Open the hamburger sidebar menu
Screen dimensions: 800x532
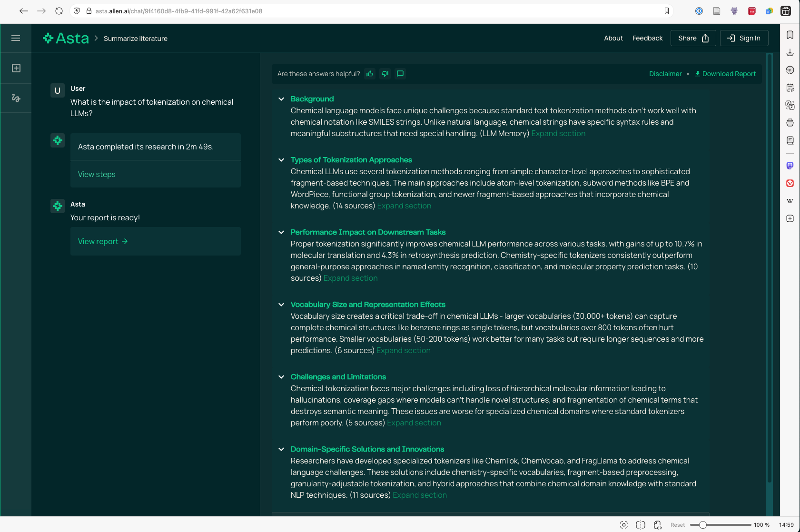point(16,38)
